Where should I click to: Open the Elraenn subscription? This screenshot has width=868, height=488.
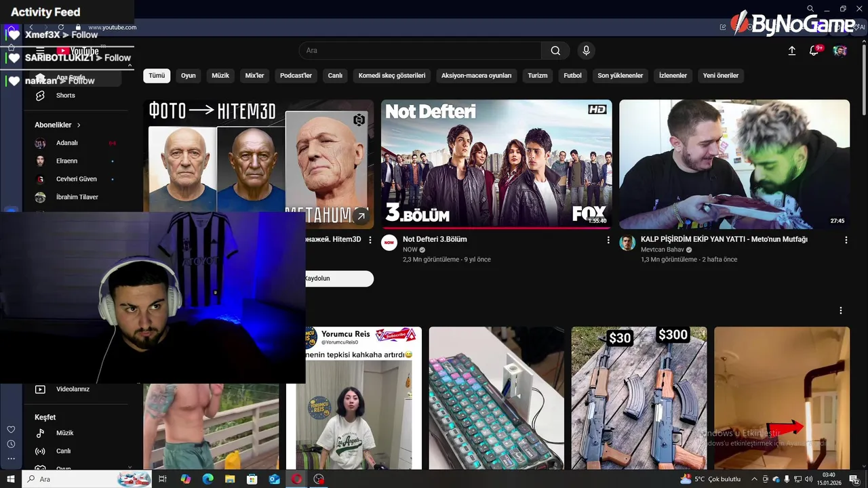point(66,161)
